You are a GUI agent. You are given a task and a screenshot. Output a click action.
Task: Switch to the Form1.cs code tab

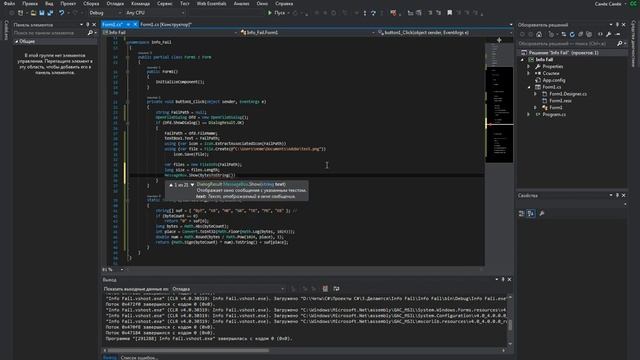(113, 24)
